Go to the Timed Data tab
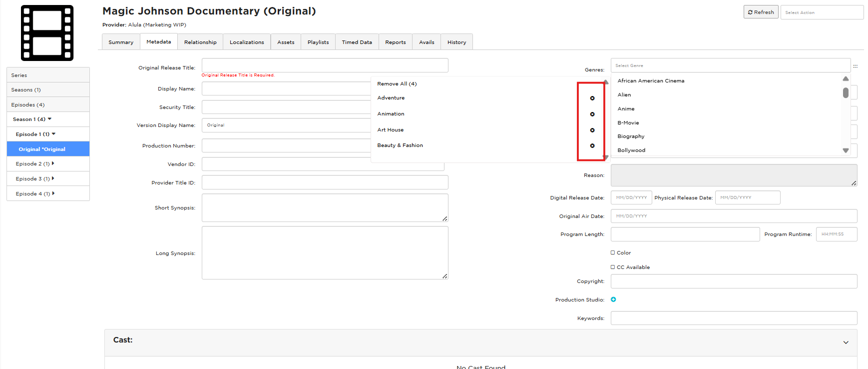The image size is (868, 369). point(357,42)
